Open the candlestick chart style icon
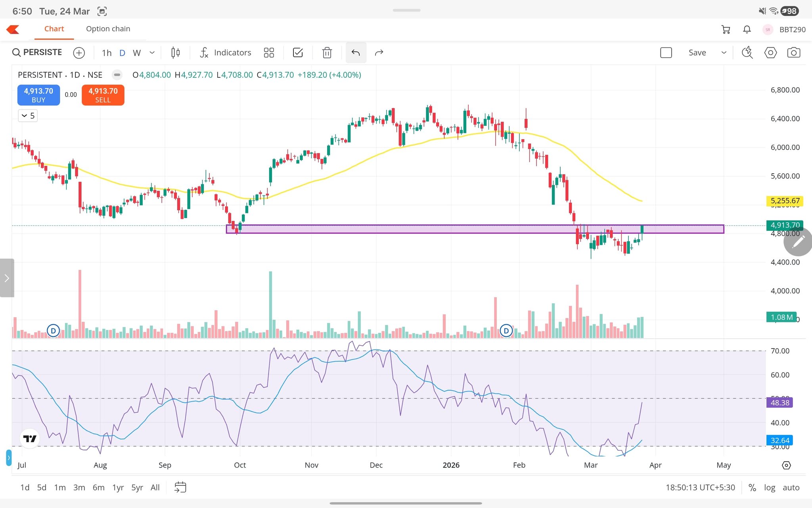 [175, 53]
